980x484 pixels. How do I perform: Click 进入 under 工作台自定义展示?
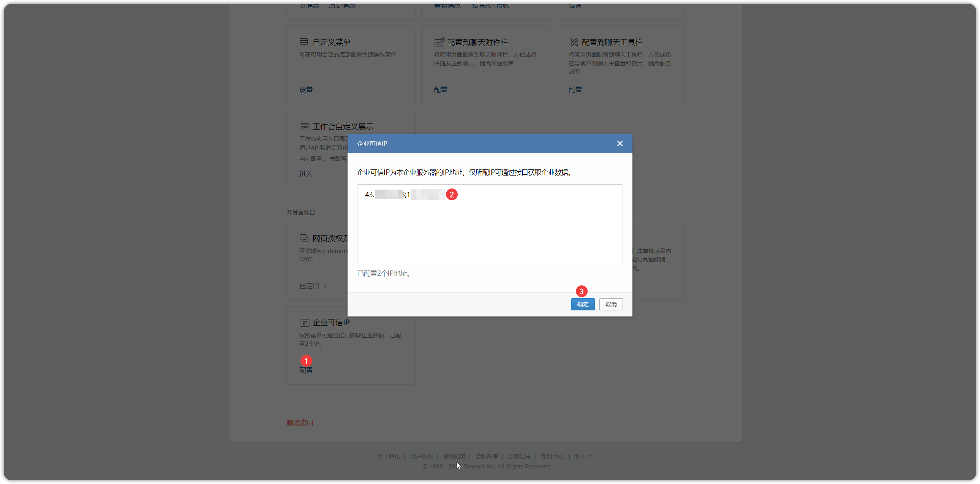coord(306,174)
